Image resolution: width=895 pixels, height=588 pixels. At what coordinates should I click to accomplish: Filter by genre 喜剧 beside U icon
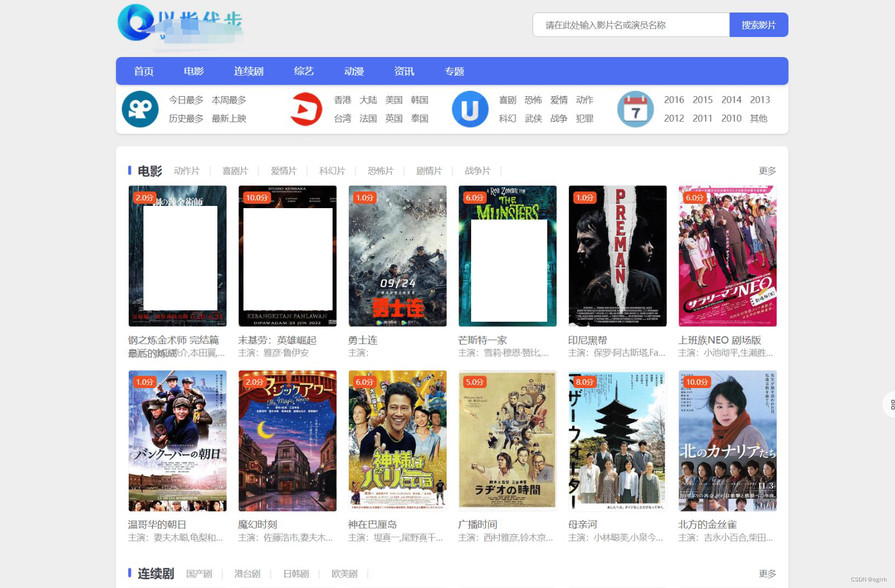[508, 100]
